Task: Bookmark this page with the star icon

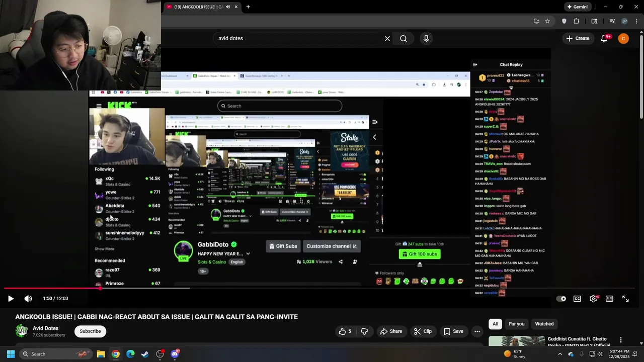Action: 547,21
